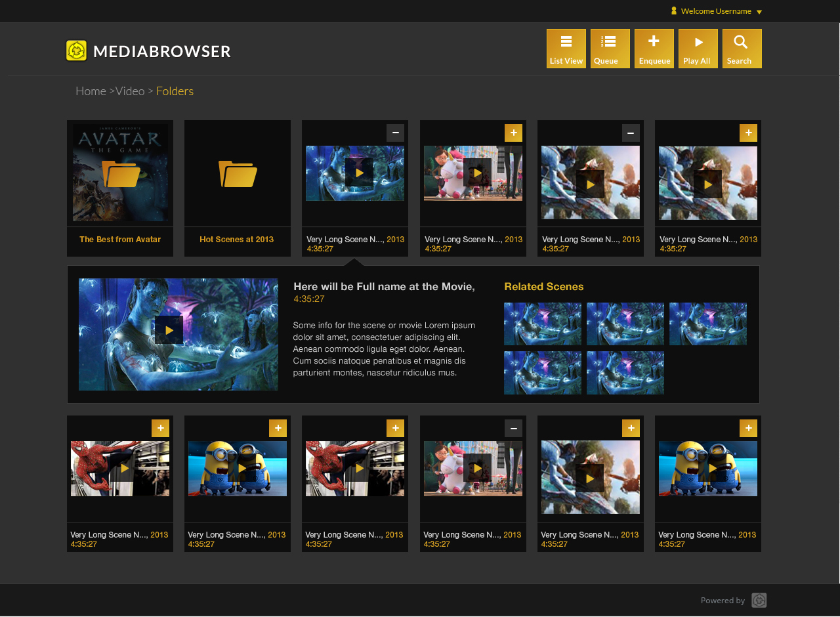Open The Best from Avatar folder label
840x617 pixels.
tap(120, 240)
